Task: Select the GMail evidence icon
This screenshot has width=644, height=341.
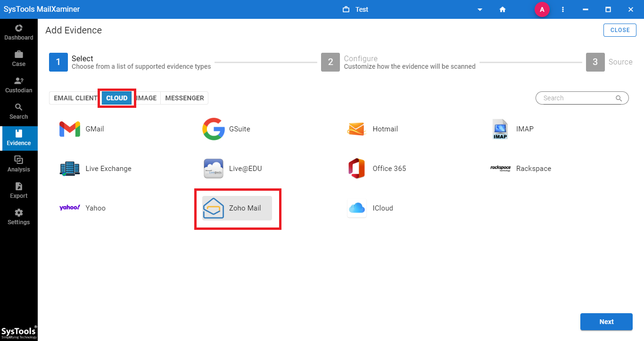Action: click(x=70, y=129)
